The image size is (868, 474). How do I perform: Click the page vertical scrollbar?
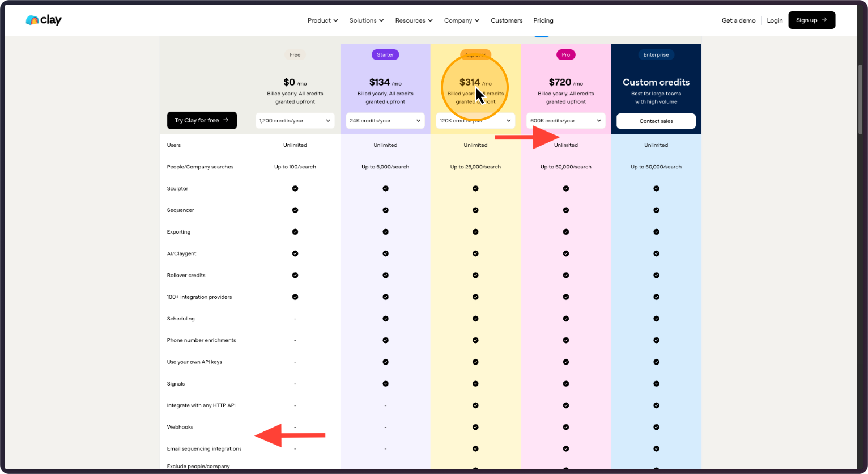tap(860, 99)
